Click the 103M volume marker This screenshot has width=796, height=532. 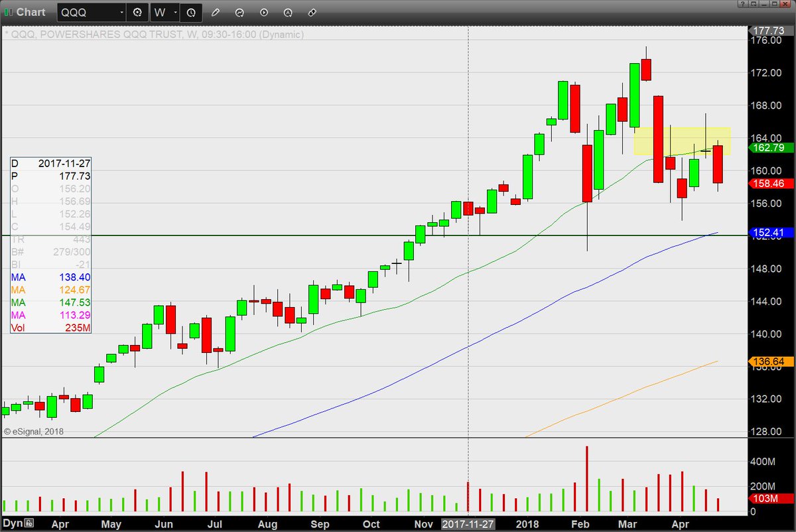coord(769,499)
